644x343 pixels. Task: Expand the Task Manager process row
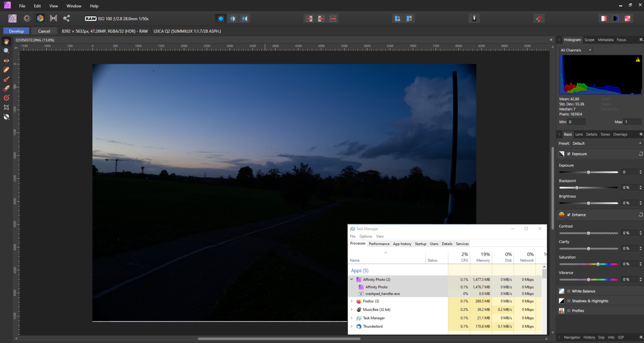(x=351, y=318)
